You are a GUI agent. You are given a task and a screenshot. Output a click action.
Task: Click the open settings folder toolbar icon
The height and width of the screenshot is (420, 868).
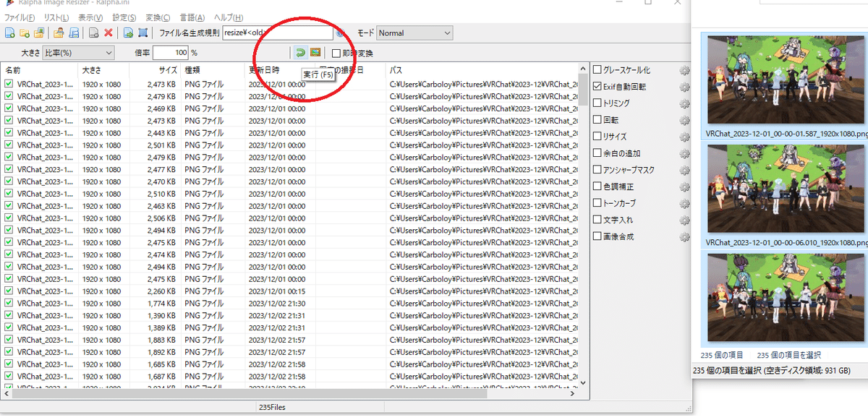click(x=59, y=33)
